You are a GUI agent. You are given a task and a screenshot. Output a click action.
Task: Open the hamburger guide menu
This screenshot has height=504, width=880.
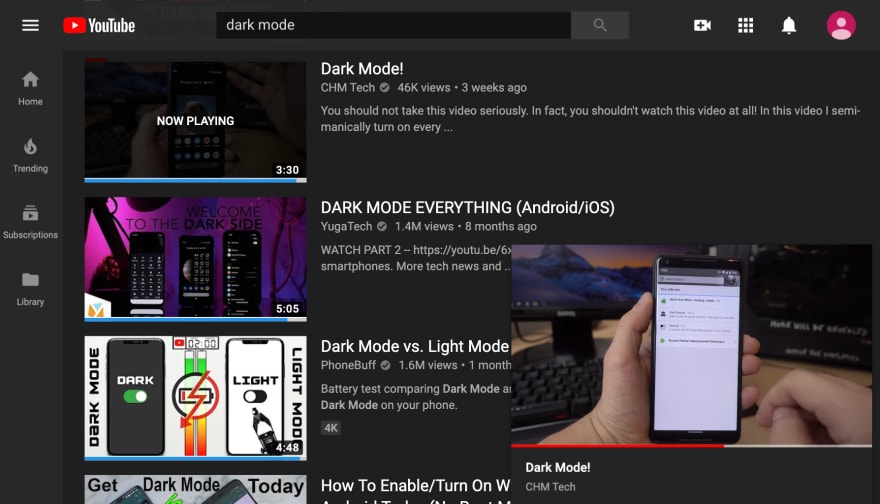30,25
